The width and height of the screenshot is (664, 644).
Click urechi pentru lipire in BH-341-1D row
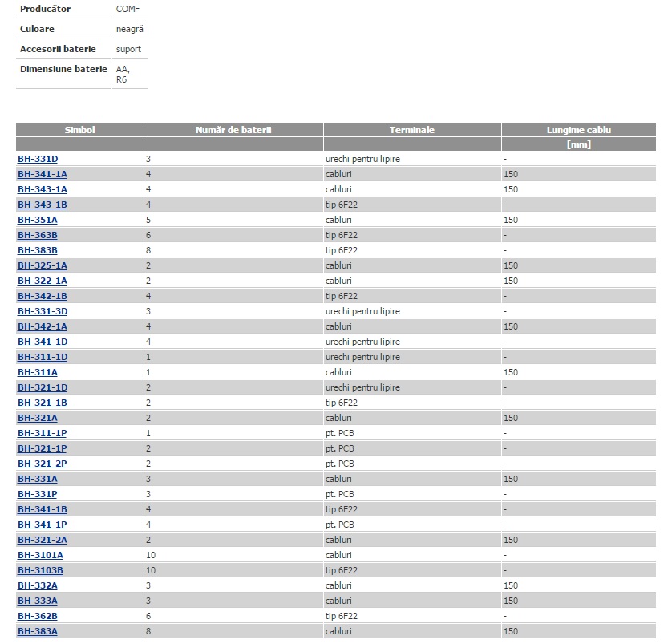click(363, 342)
